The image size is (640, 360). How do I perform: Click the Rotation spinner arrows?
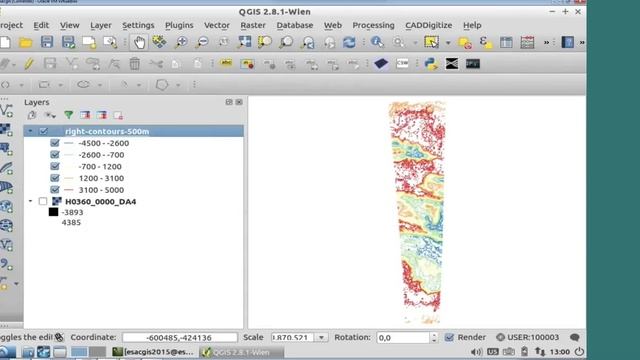434,338
